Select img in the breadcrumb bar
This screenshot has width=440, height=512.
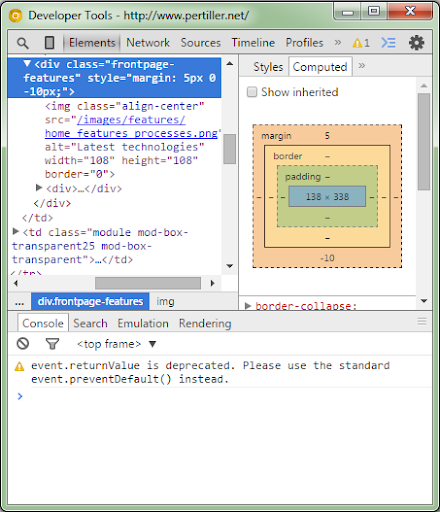coord(165,301)
